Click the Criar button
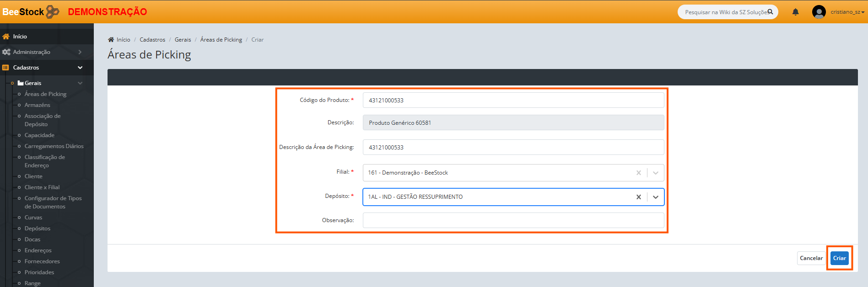868x287 pixels. click(839, 258)
